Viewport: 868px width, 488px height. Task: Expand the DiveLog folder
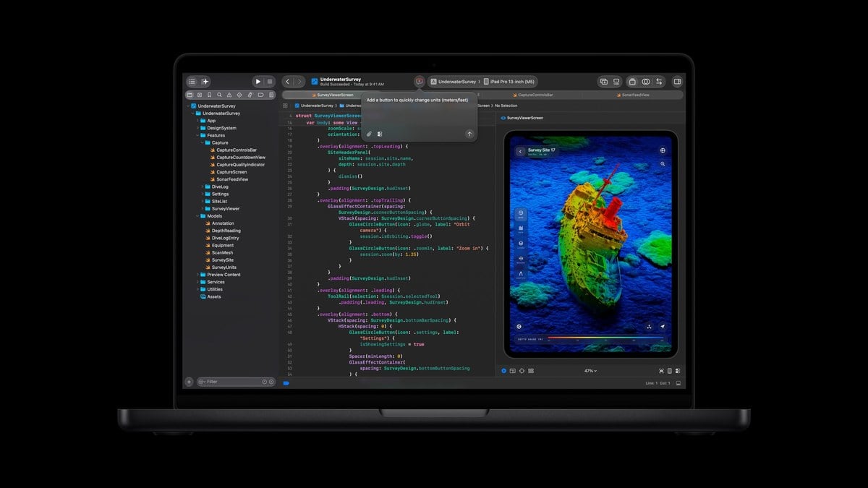pos(203,187)
